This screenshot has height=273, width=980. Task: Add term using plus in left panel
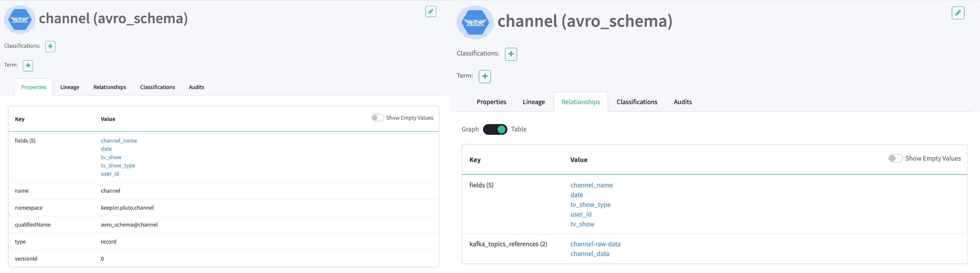point(28,65)
